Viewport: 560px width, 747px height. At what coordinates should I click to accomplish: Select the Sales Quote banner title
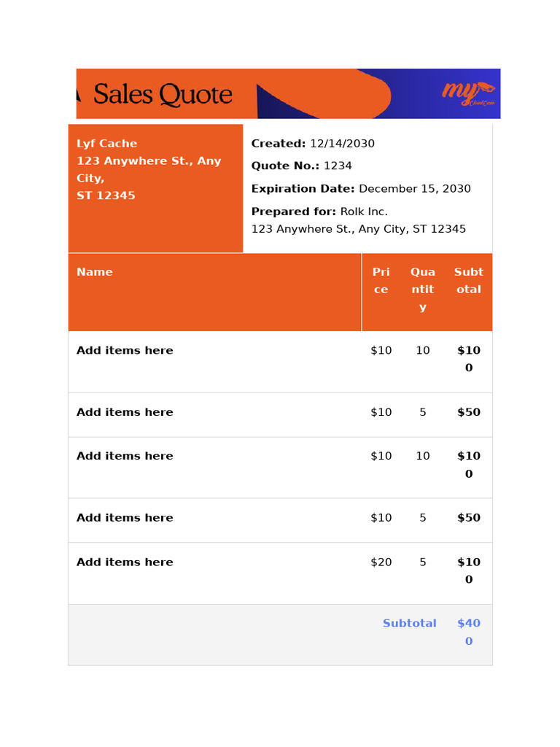163,94
